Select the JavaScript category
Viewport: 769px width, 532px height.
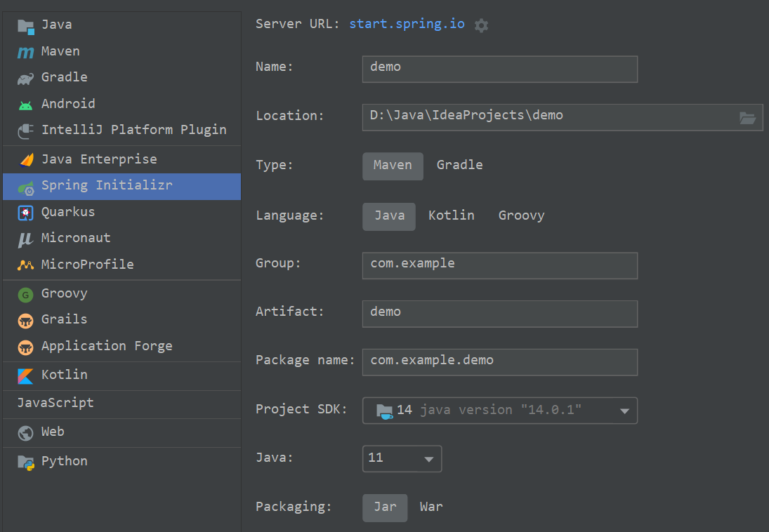click(55, 403)
